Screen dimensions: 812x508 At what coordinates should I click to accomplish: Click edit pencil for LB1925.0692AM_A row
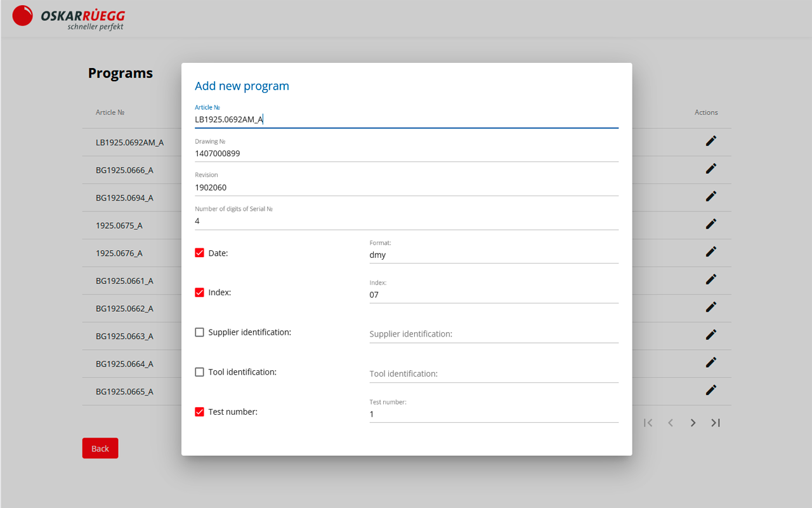[x=711, y=141]
